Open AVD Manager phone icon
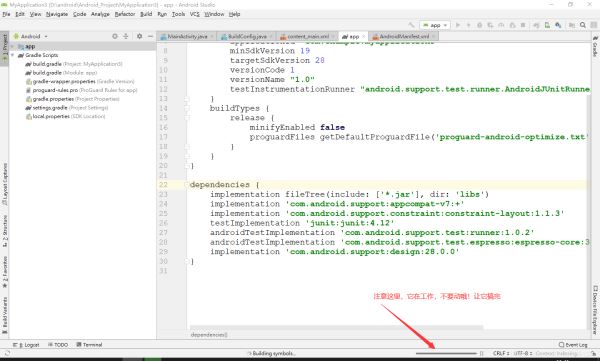This screenshot has height=361, width=600. point(547,25)
